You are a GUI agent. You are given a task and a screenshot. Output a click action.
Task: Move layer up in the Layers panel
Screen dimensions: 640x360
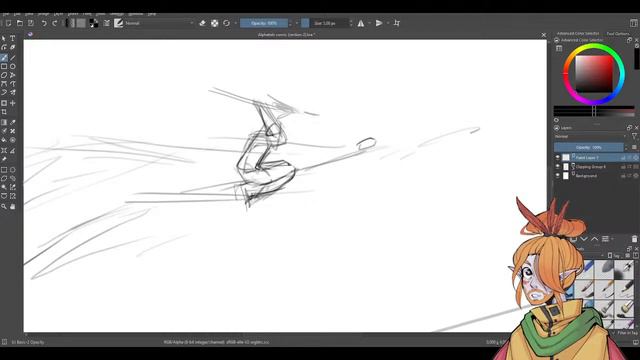tap(594, 239)
